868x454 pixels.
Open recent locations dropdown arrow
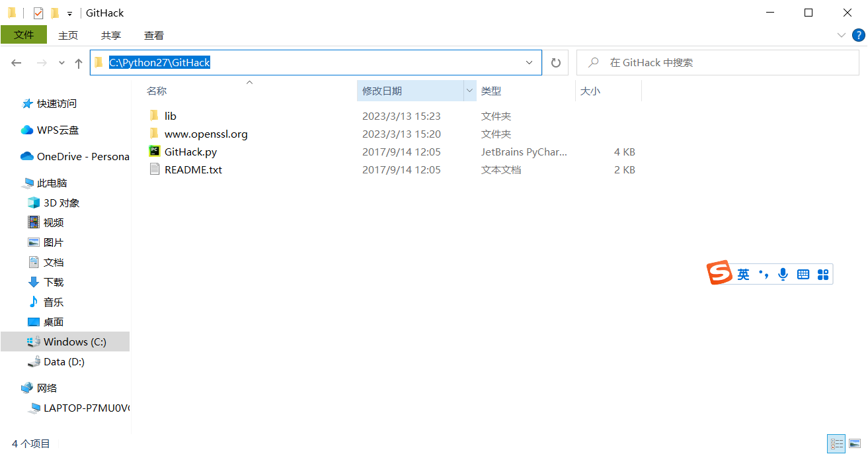[61, 63]
